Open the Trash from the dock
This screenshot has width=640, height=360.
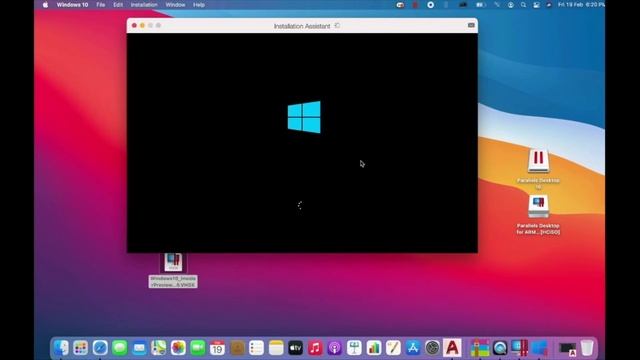click(587, 348)
